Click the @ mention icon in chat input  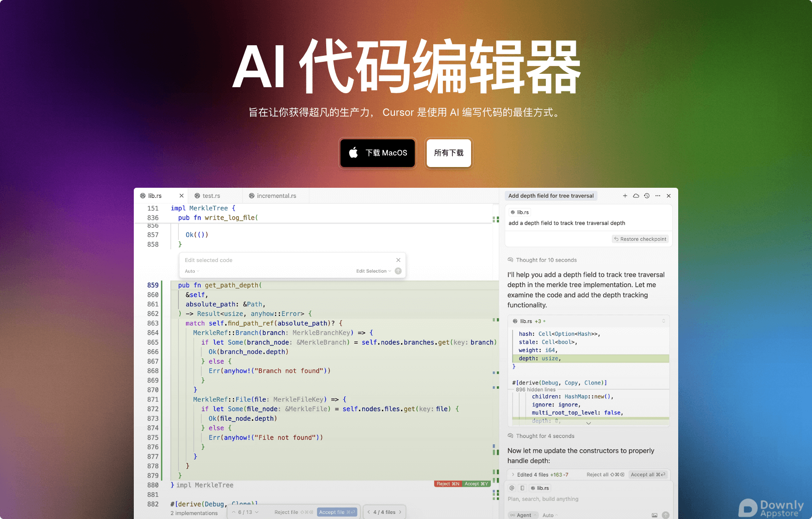coord(512,488)
